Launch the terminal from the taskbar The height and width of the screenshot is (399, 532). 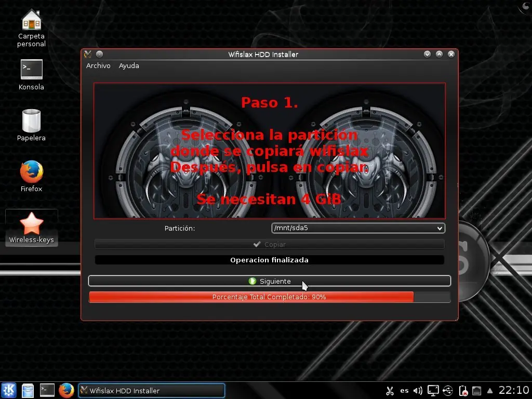click(x=47, y=390)
